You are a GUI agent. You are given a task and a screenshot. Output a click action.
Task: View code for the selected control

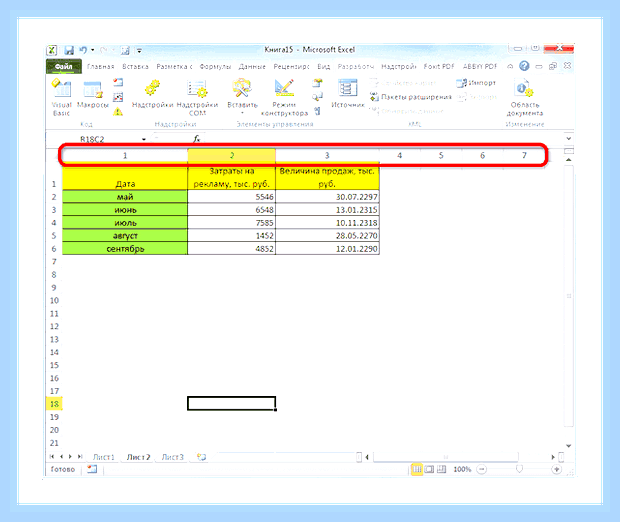point(318,97)
